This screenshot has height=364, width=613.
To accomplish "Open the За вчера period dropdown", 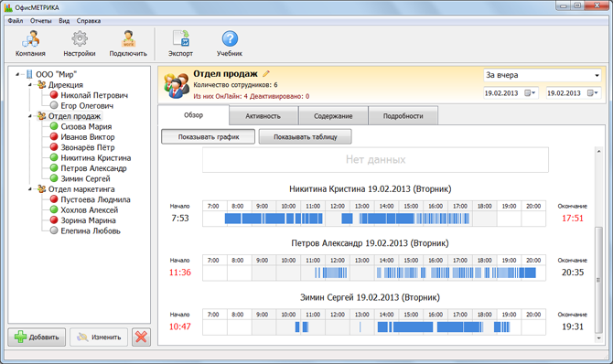I will coord(543,75).
